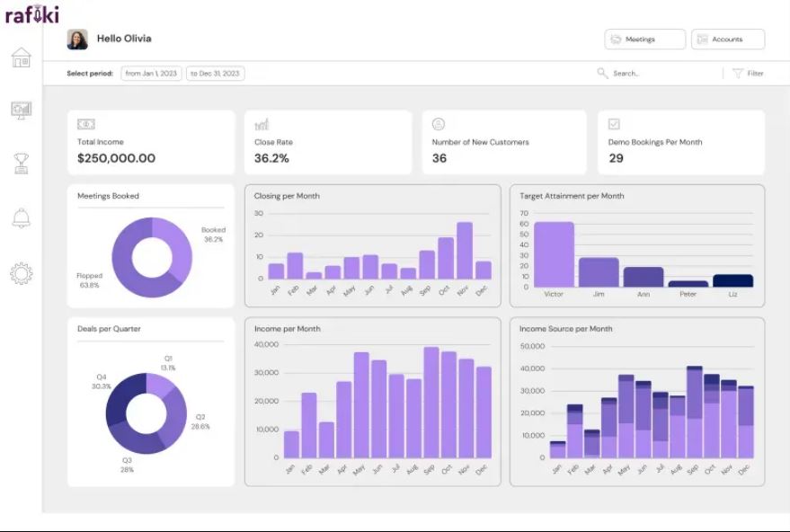Click the Dec stacked bar in Income Source
The width and height of the screenshot is (790, 532).
(746, 422)
